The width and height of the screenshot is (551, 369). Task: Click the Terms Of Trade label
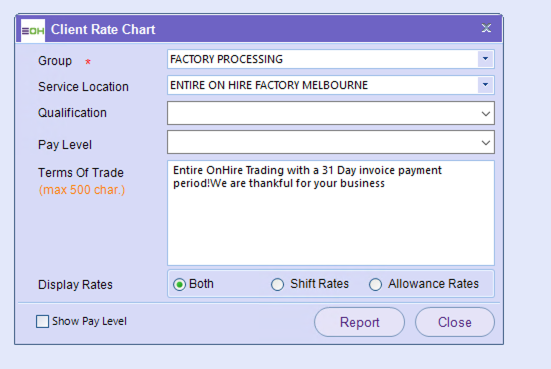81,173
